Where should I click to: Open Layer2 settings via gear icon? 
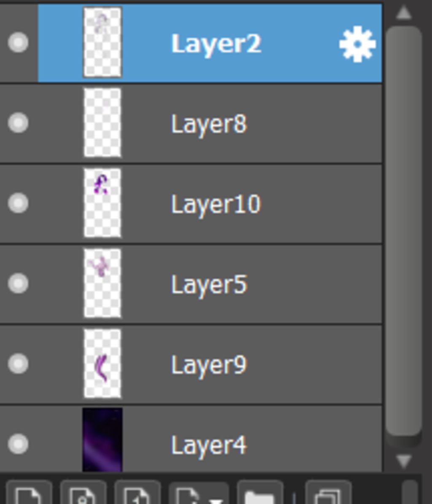(x=357, y=44)
